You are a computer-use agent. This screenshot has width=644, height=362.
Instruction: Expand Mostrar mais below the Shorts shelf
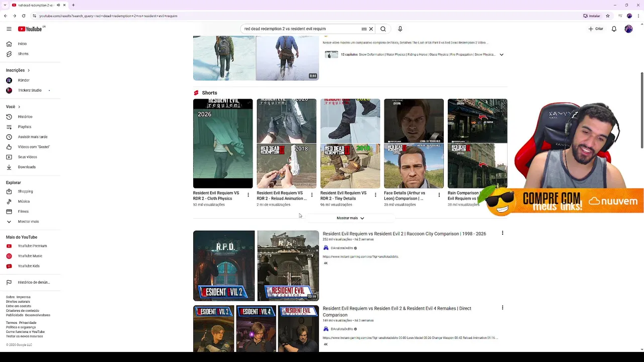click(351, 218)
